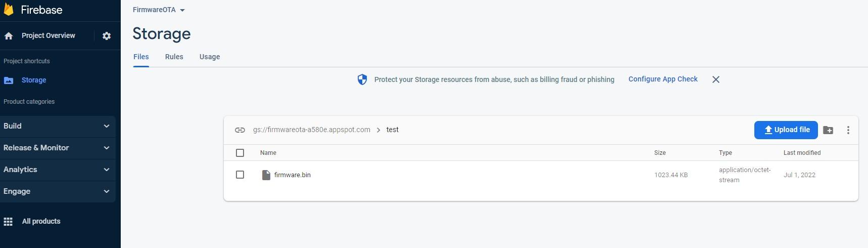Copy bucket link chain icon
868x248 pixels.
pyautogui.click(x=240, y=130)
